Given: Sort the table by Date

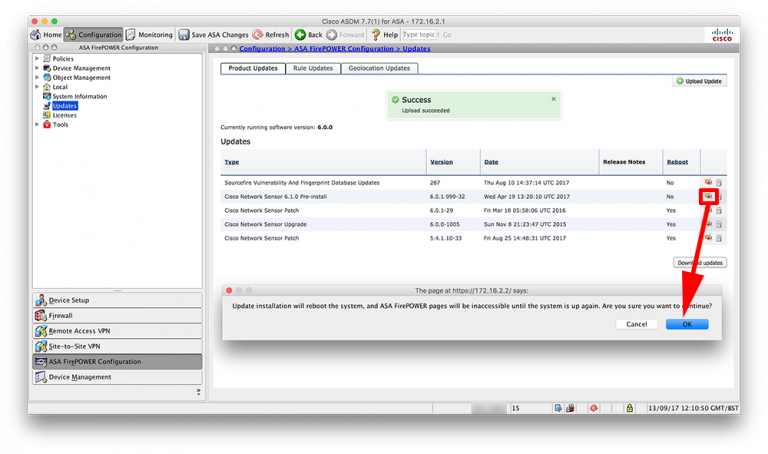Looking at the screenshot, I should (x=491, y=162).
